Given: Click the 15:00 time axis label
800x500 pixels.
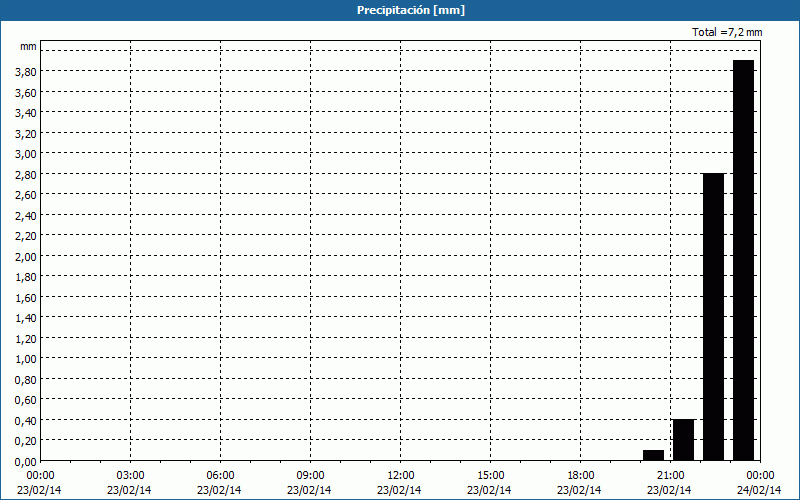Looking at the screenshot, I should pyautogui.click(x=490, y=476).
